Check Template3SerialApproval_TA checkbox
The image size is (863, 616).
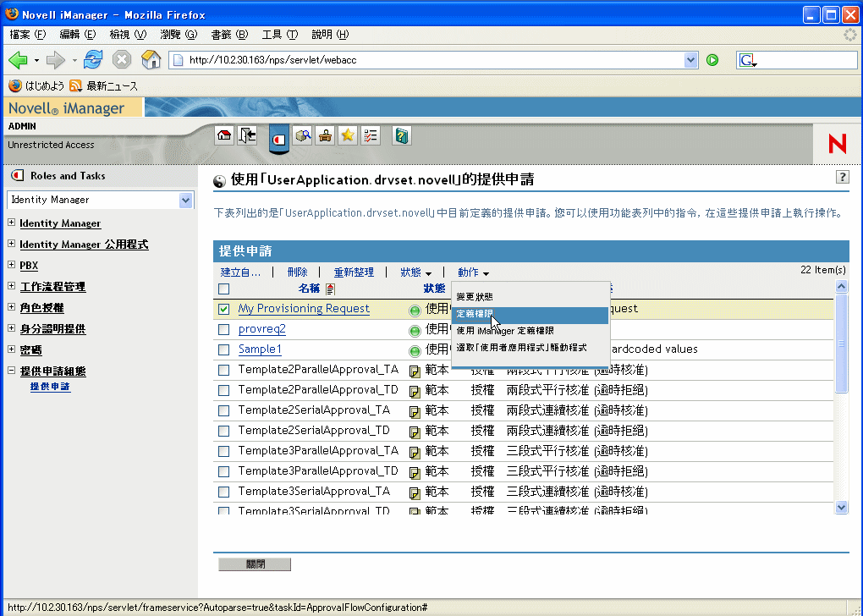tap(223, 492)
